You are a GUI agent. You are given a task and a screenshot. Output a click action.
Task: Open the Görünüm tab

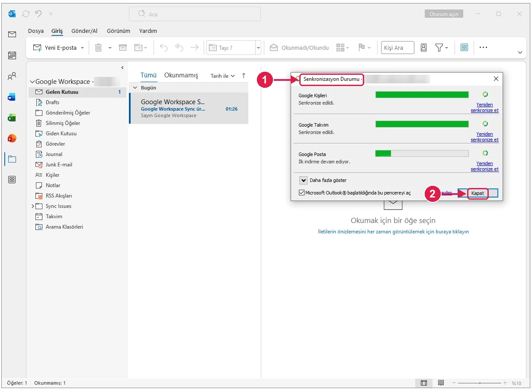point(119,31)
